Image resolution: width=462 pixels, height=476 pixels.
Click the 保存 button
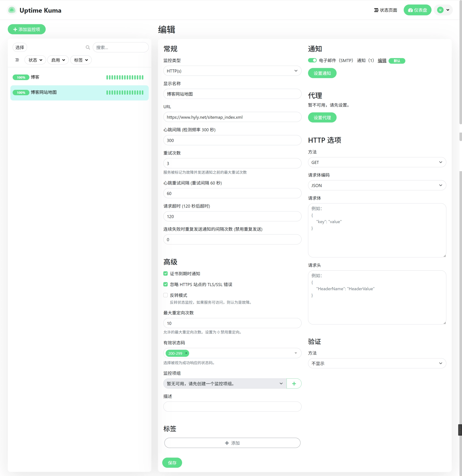point(172,463)
